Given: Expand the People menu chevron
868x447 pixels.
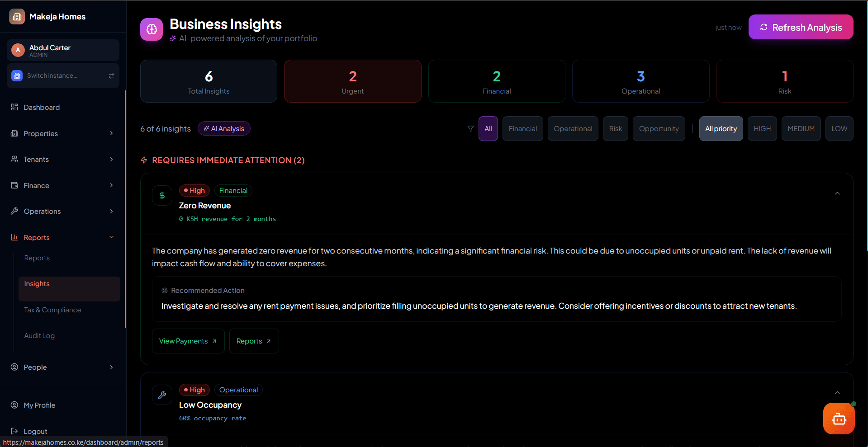Looking at the screenshot, I should (111, 367).
